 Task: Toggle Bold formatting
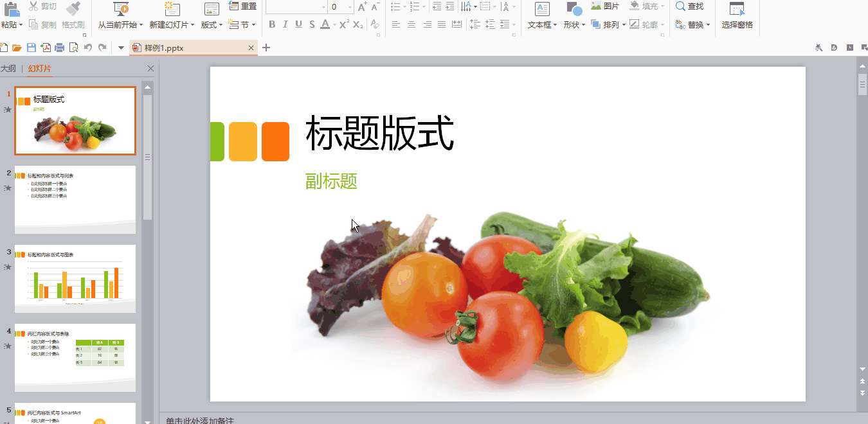tap(272, 24)
